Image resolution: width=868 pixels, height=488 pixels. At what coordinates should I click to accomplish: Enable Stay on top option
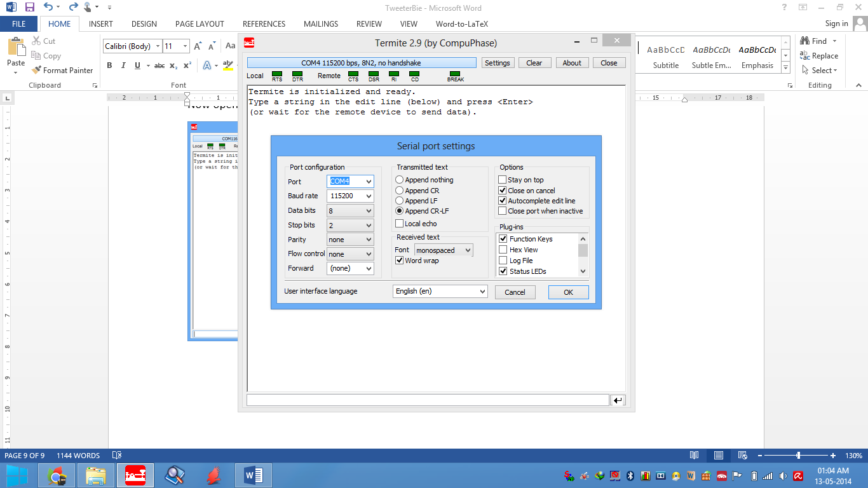coord(503,180)
